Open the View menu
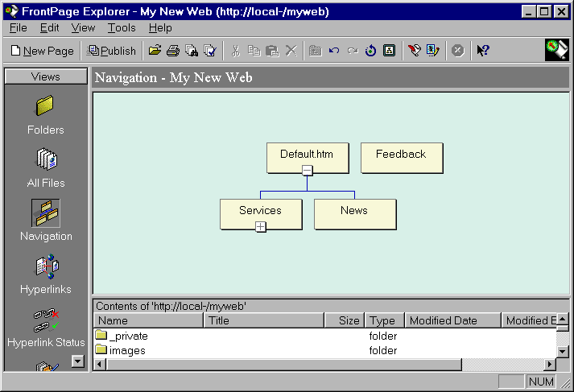 coord(83,28)
